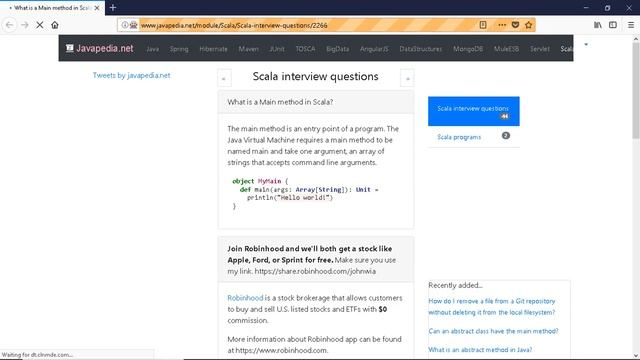
Task: Click the println("Hello world!") code line
Action: click(290, 198)
